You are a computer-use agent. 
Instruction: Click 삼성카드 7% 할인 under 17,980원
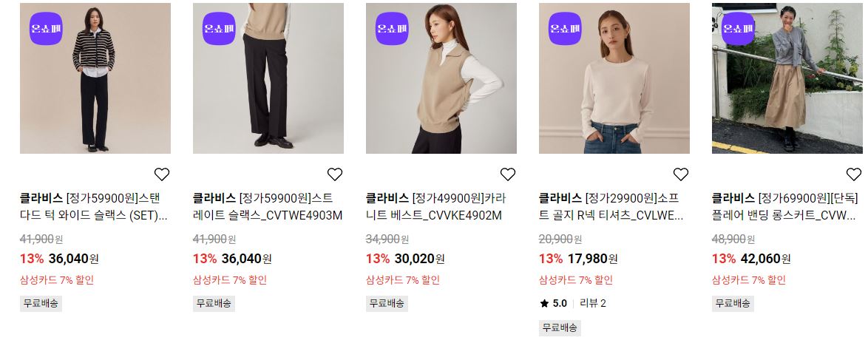tap(576, 280)
